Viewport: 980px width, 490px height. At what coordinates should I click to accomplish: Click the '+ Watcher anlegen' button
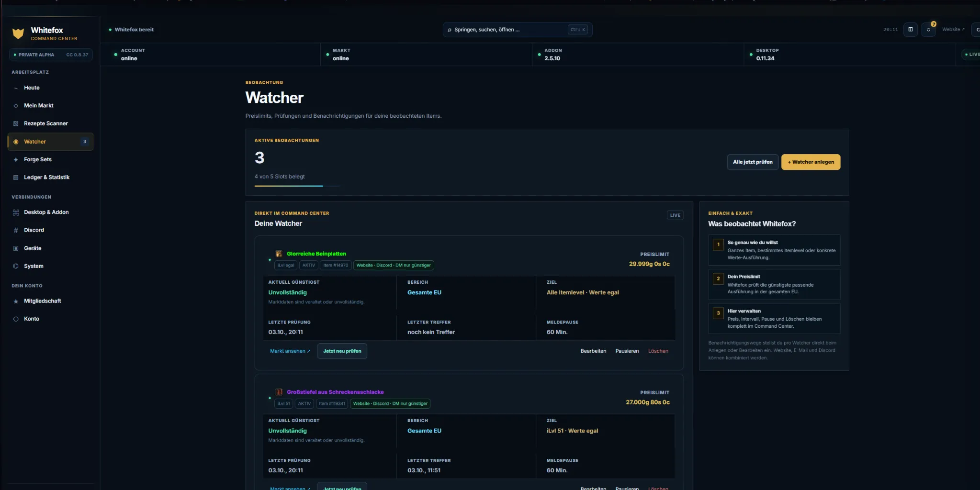(x=811, y=162)
